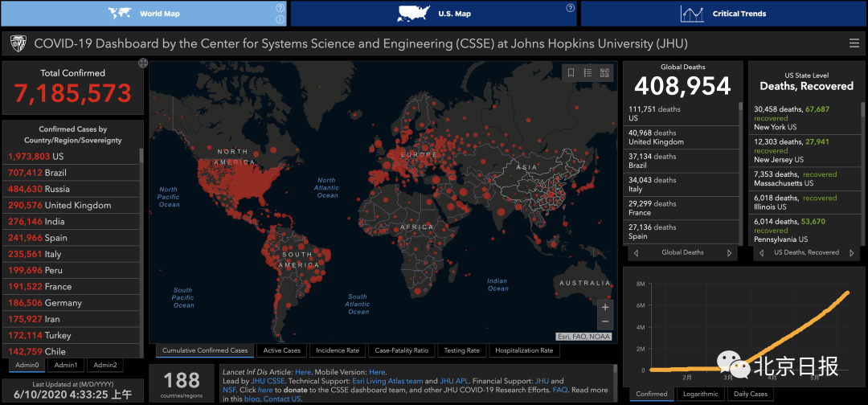The width and height of the screenshot is (868, 405).
Task: Select Turkey in confirmed cases list
Action: (x=70, y=335)
